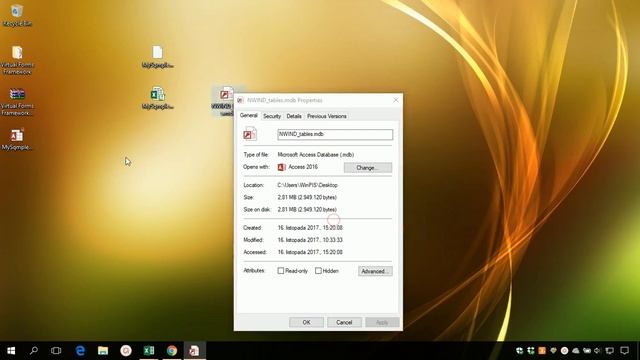The width and height of the screenshot is (640, 360).
Task: Close the Properties dialog
Action: pos(396,100)
